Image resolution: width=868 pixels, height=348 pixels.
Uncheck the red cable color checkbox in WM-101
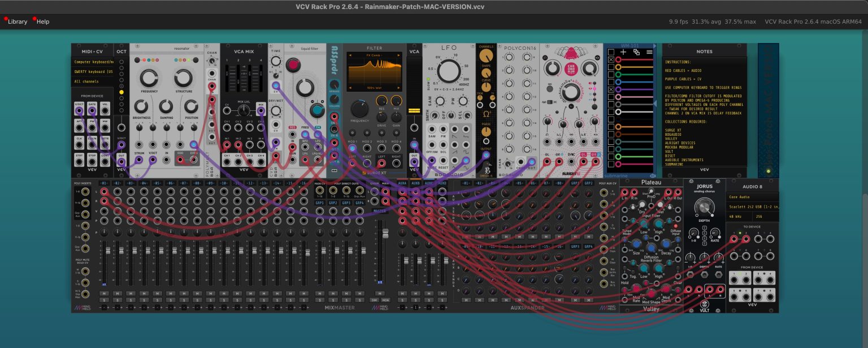coord(611,60)
